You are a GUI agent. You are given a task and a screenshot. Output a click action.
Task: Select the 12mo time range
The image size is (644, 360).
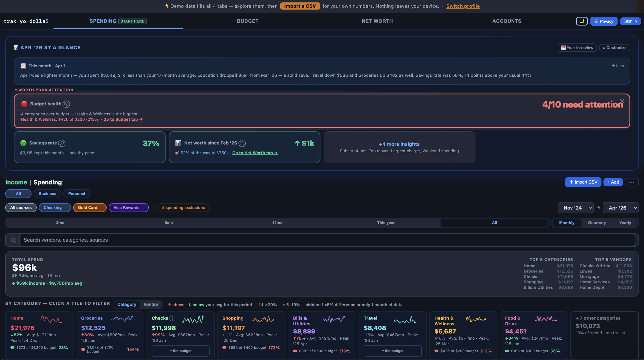click(x=277, y=223)
